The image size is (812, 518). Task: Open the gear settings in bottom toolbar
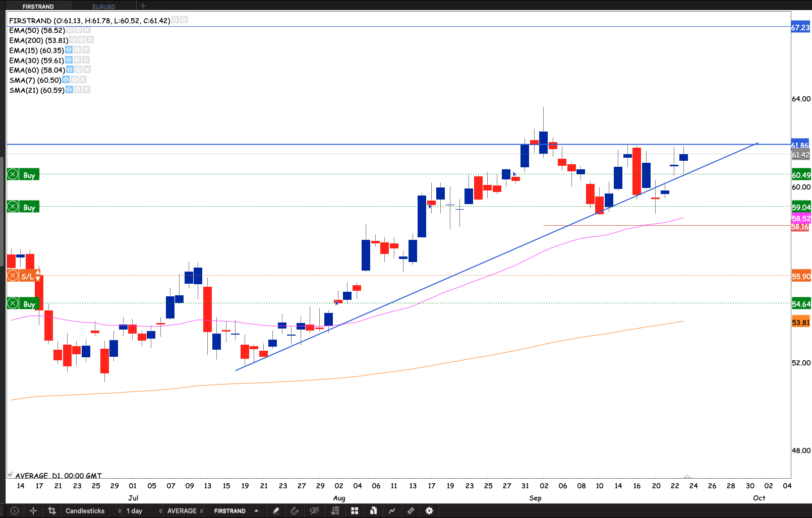(429, 510)
